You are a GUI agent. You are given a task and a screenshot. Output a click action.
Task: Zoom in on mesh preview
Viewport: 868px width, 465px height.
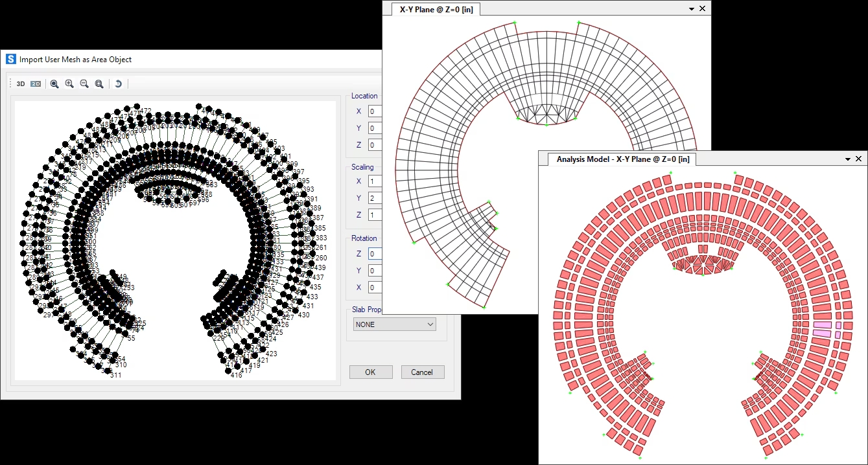(69, 84)
